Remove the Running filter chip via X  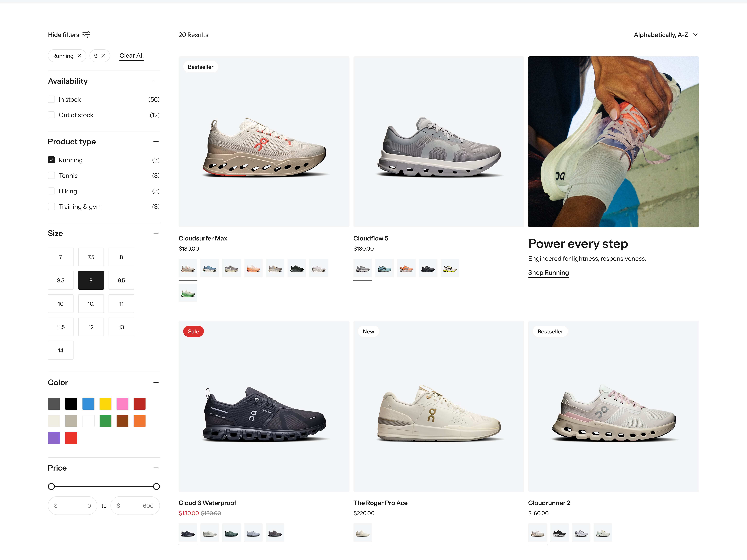[79, 56]
